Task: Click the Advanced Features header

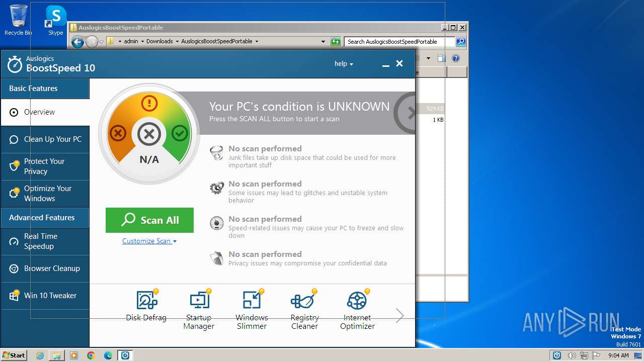Action: 45,218
